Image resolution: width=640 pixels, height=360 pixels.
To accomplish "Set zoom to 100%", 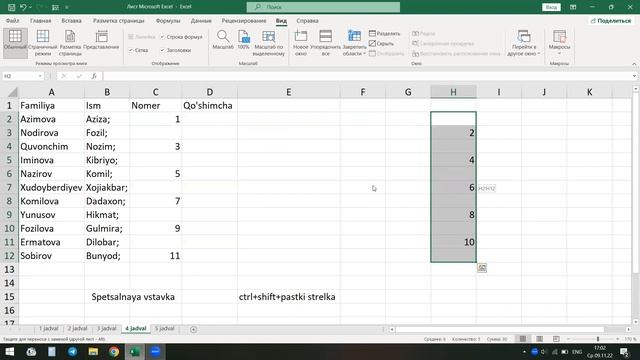I will 244,40.
